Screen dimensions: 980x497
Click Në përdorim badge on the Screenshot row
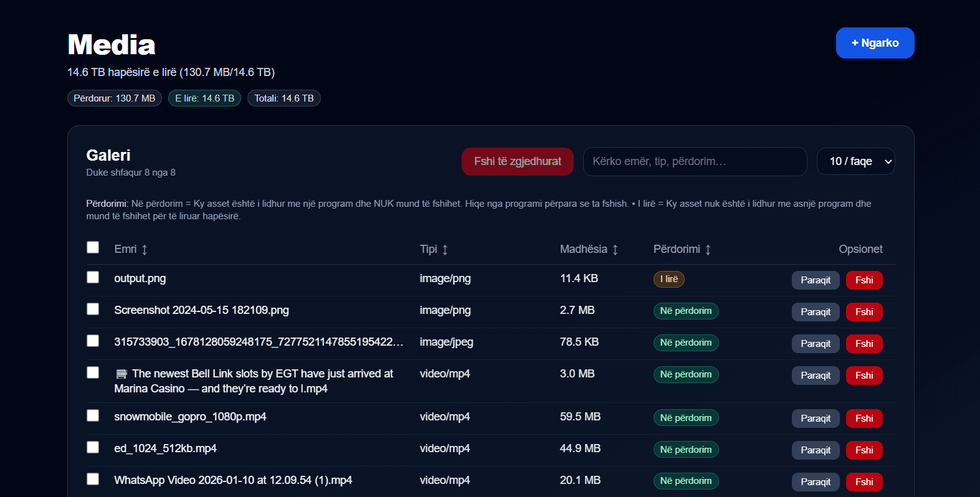point(686,311)
